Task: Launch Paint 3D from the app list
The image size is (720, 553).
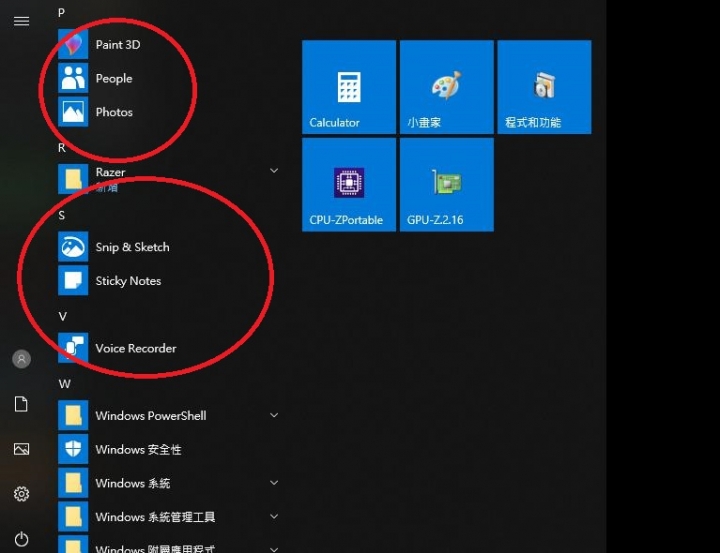Action: point(73,45)
